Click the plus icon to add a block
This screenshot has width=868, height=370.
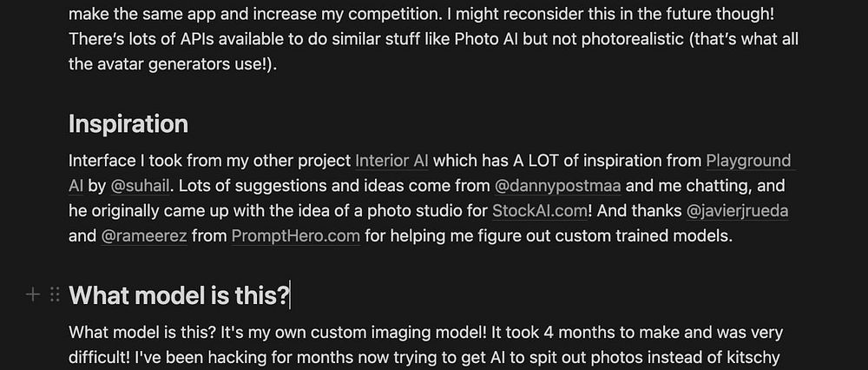[33, 294]
